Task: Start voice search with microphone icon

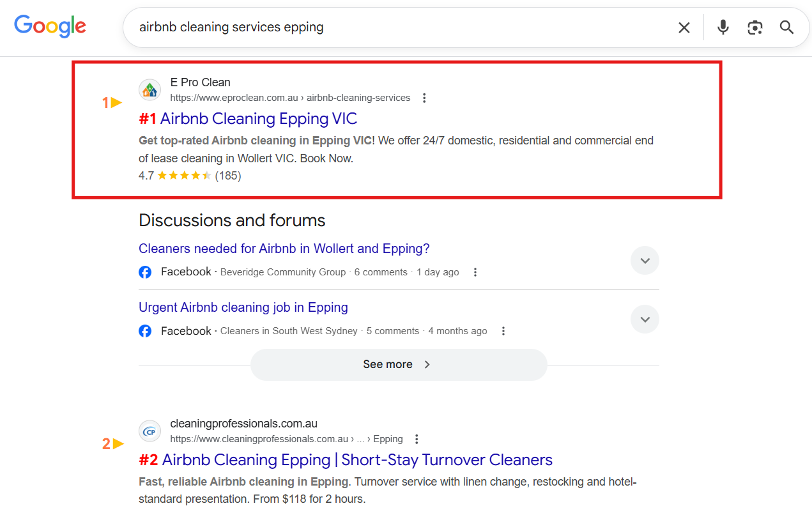Action: point(723,27)
